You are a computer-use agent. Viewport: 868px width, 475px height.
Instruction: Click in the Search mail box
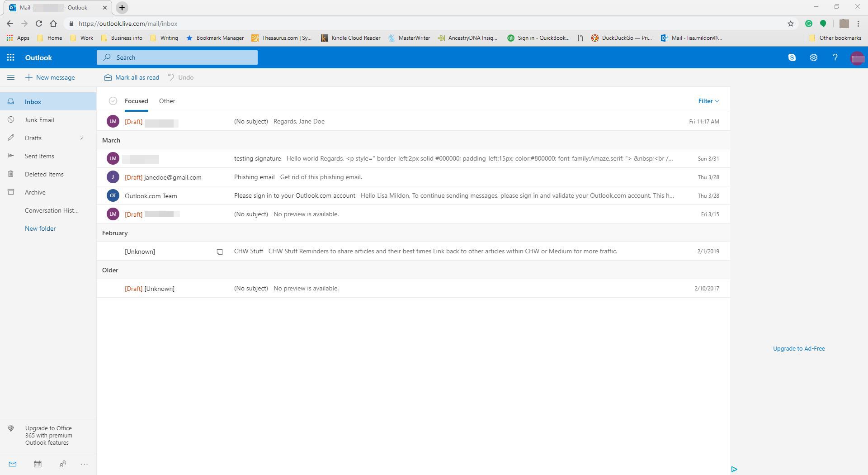click(x=177, y=57)
